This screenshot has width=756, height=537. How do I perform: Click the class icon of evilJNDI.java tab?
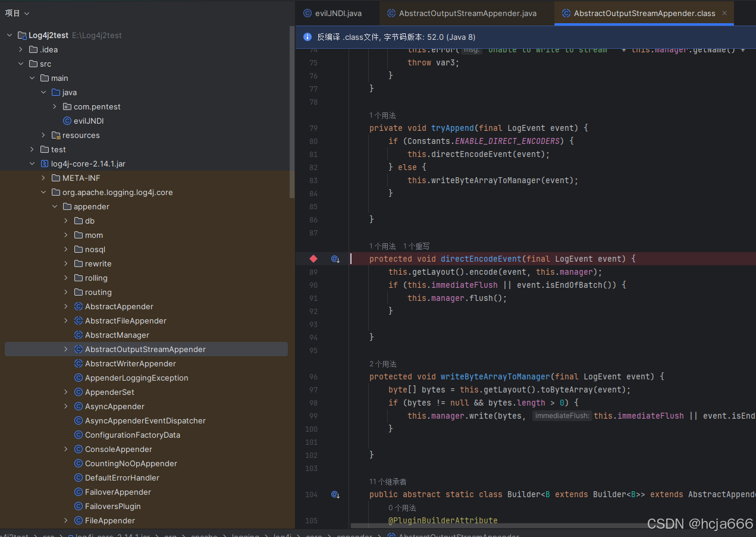(x=307, y=13)
